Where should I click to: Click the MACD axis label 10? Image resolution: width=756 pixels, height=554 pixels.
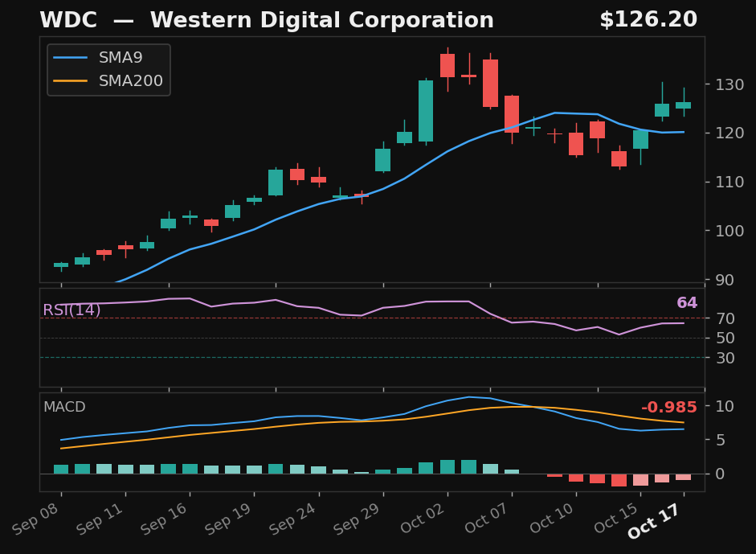(x=725, y=406)
